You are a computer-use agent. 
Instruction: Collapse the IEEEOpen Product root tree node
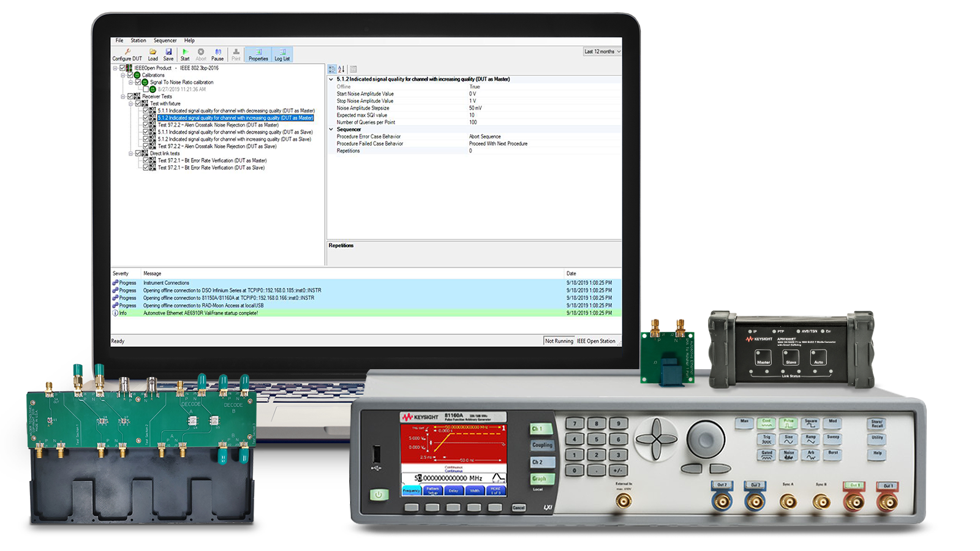tap(115, 68)
